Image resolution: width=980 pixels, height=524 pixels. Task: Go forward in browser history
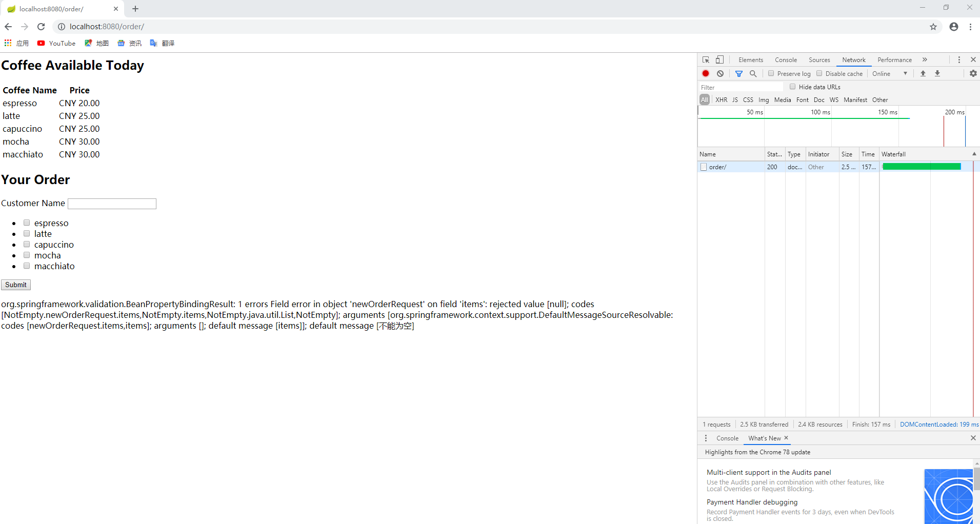click(25, 27)
